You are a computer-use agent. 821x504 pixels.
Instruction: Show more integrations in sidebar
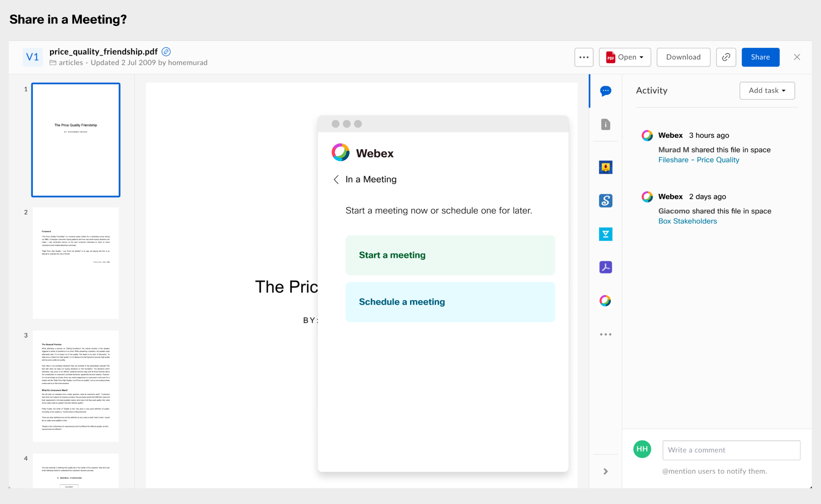tap(606, 334)
